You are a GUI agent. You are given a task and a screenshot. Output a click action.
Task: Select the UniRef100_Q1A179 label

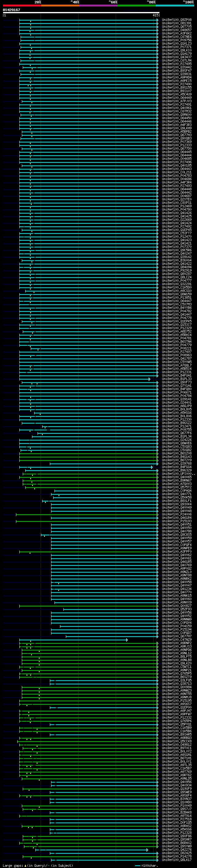(x=176, y=54)
